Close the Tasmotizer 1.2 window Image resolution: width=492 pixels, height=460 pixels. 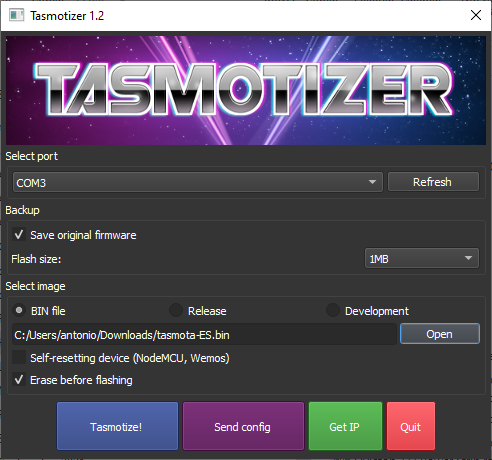[x=476, y=15]
